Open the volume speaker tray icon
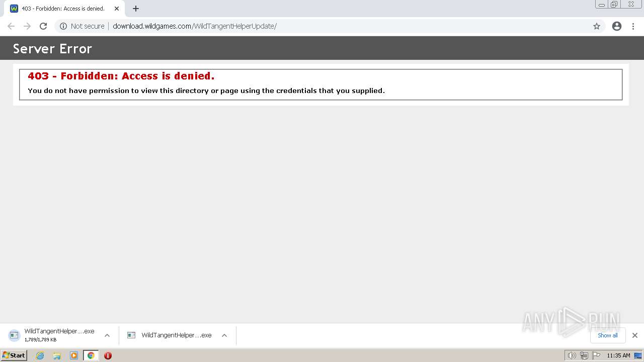The height and width of the screenshot is (362, 644). [572, 355]
